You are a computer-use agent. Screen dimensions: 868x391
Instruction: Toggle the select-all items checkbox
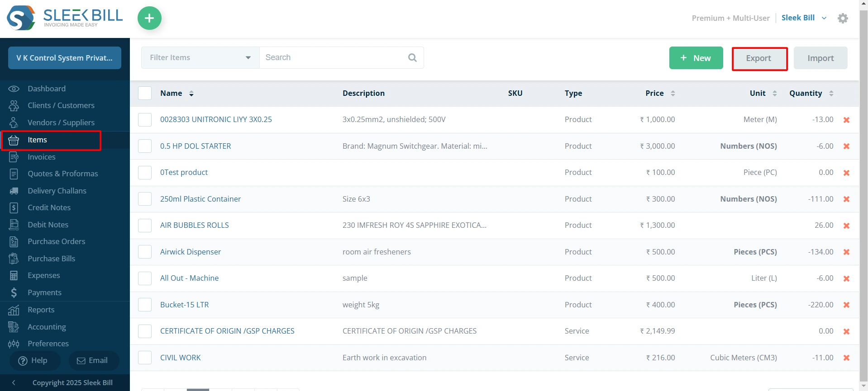point(145,93)
